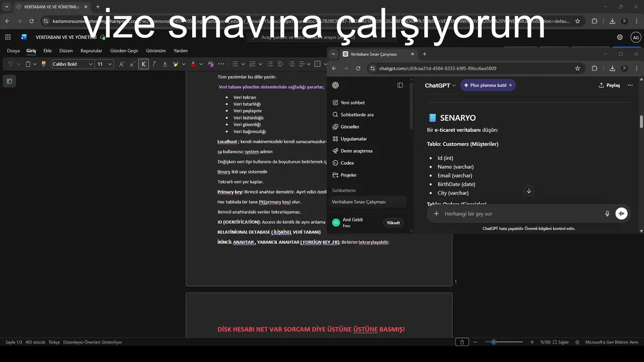
Task: Click the microphone dictation icon in ChatGPT
Action: (x=607, y=214)
